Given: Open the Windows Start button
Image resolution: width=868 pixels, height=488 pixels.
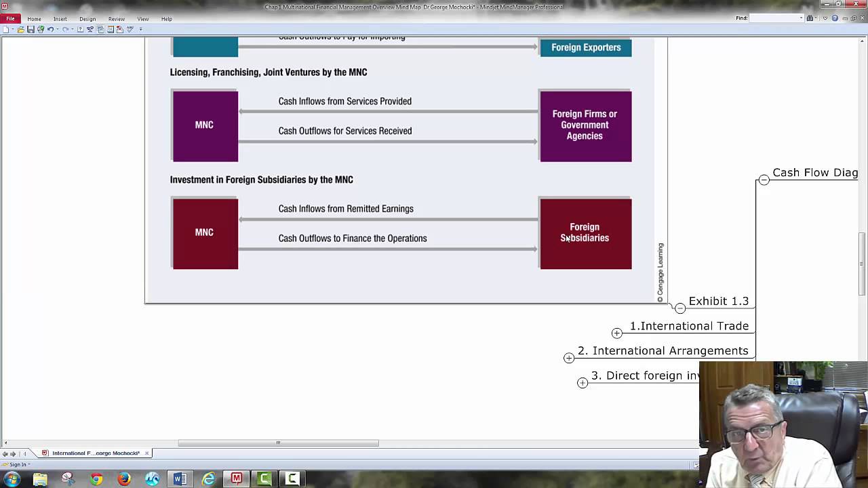Looking at the screenshot, I should [12, 479].
